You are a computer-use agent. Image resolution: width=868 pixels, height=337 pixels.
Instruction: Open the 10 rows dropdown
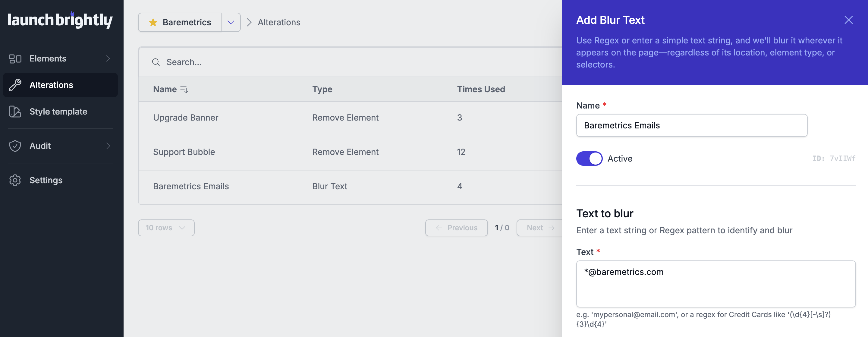(x=166, y=228)
